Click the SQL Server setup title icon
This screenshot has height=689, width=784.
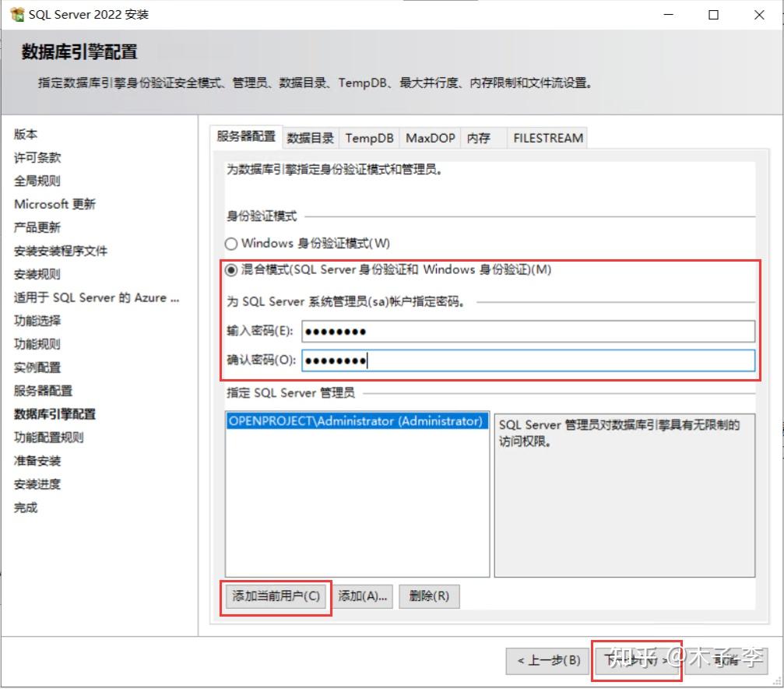tap(17, 15)
